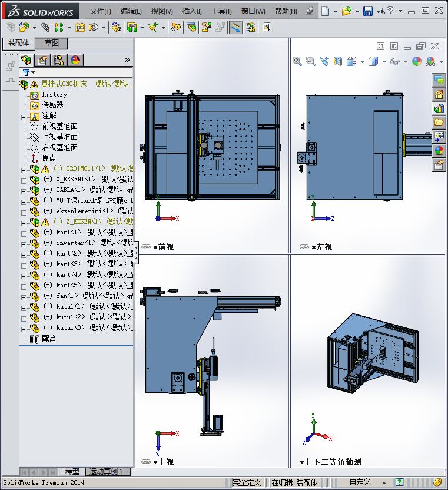This screenshot has width=448, height=490.
Task: Expand the 注解 tree node
Action: pyautogui.click(x=24, y=118)
